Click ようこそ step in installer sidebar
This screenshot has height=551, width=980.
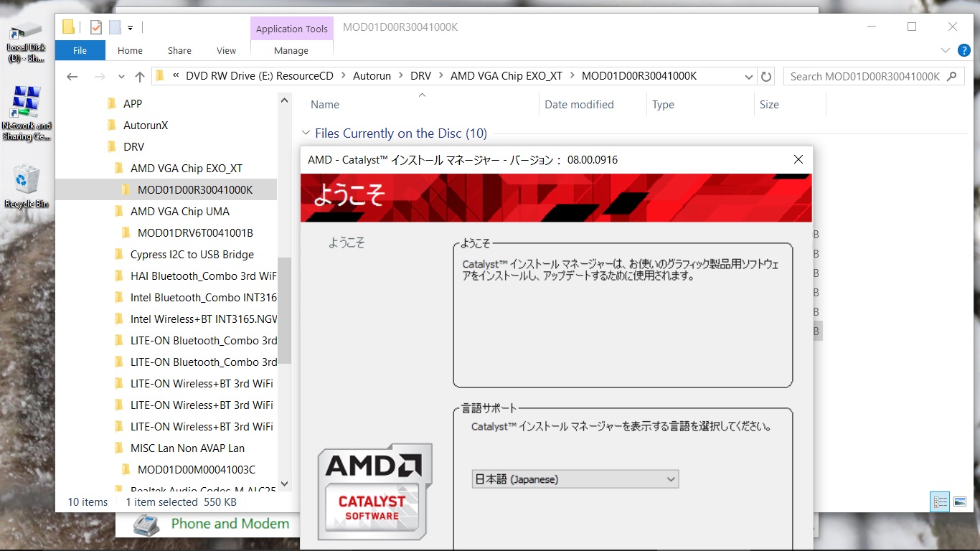[347, 242]
